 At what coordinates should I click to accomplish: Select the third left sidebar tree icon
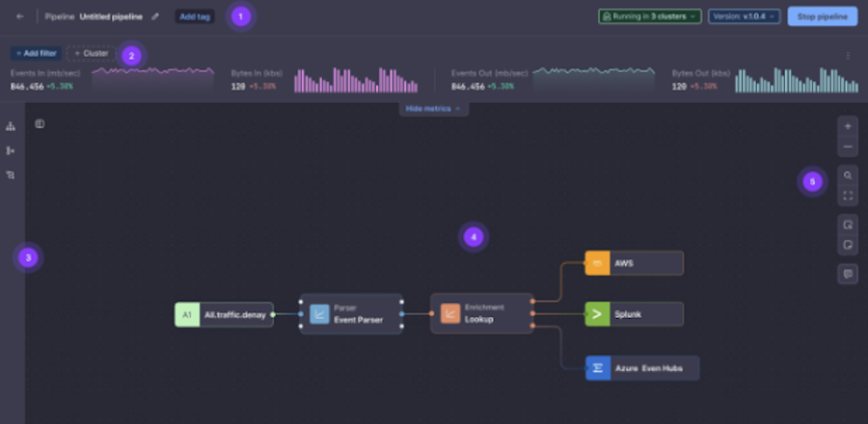click(x=11, y=175)
